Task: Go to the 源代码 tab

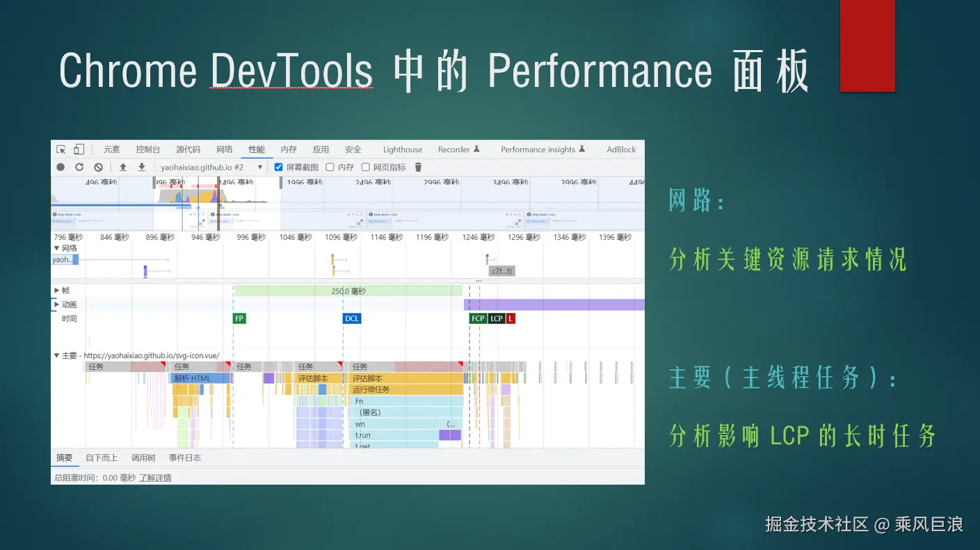Action: point(188,149)
